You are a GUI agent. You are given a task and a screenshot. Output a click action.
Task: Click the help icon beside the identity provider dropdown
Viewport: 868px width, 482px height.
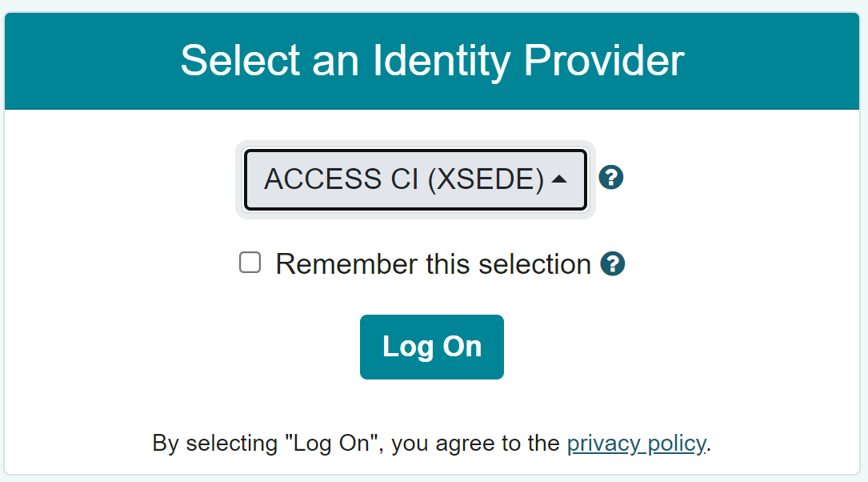point(610,178)
